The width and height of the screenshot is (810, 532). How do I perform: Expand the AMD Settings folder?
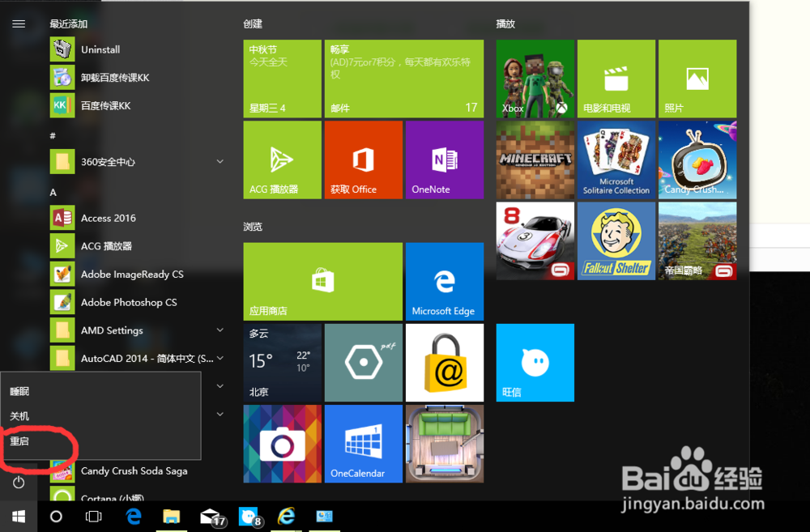pos(220,330)
